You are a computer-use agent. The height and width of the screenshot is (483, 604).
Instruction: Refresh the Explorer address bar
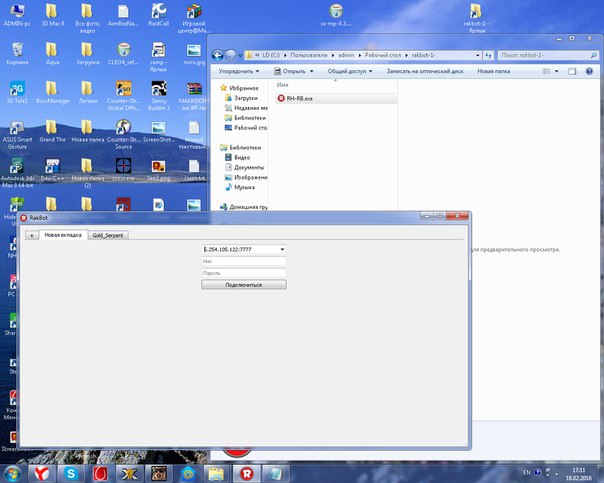click(488, 55)
